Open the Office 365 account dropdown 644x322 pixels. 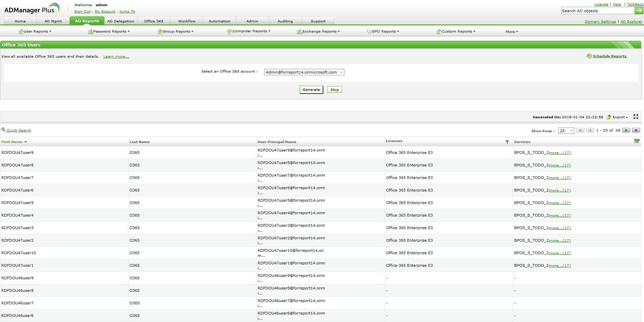coord(304,72)
